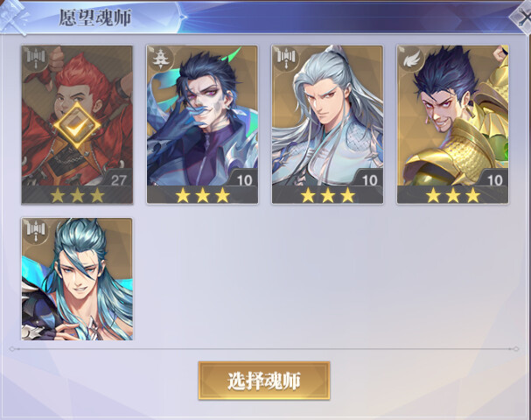
Task: Click the wing class icon on gold-armored card
Action: [x=411, y=59]
